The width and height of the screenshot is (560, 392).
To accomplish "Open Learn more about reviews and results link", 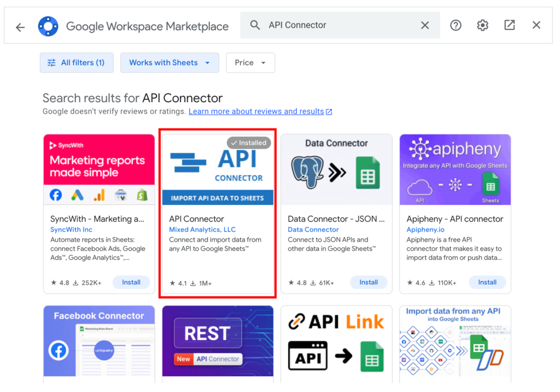I will (260, 112).
